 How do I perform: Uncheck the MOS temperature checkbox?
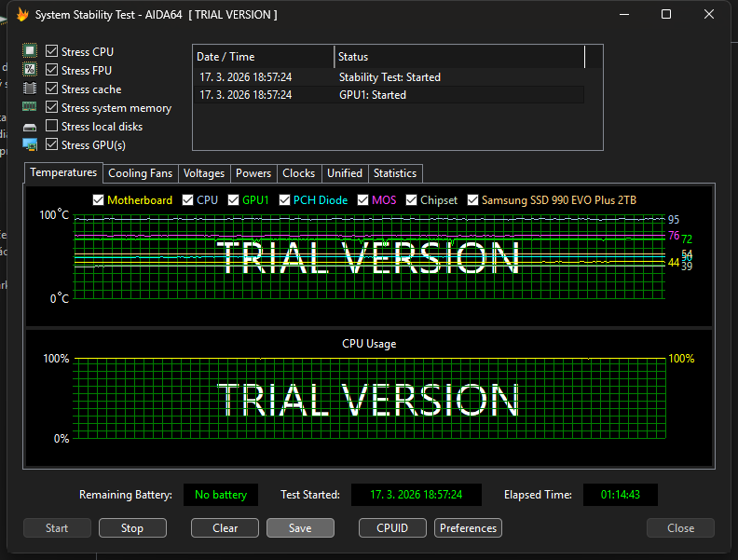[x=362, y=200]
